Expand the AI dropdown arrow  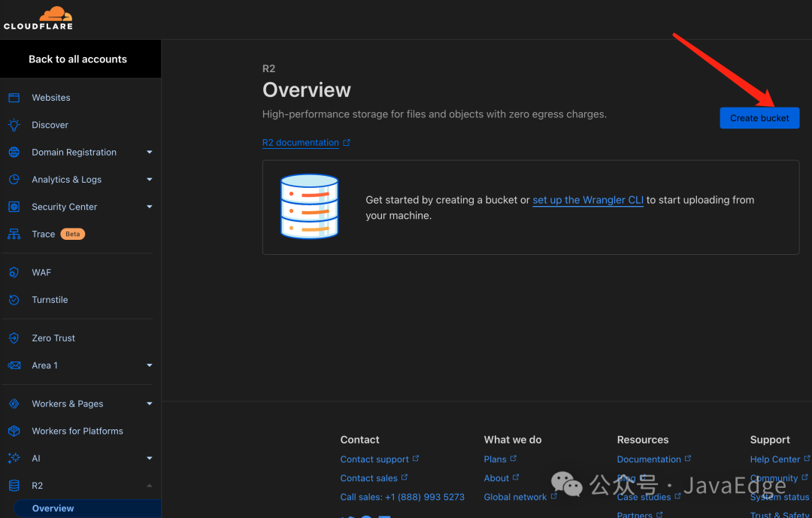pos(150,458)
